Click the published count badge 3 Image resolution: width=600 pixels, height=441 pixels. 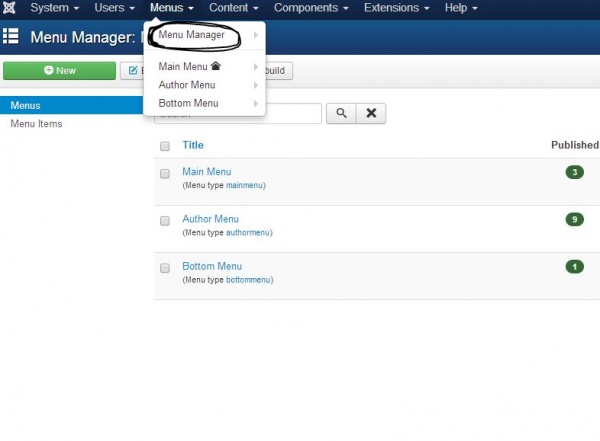pyautogui.click(x=574, y=172)
